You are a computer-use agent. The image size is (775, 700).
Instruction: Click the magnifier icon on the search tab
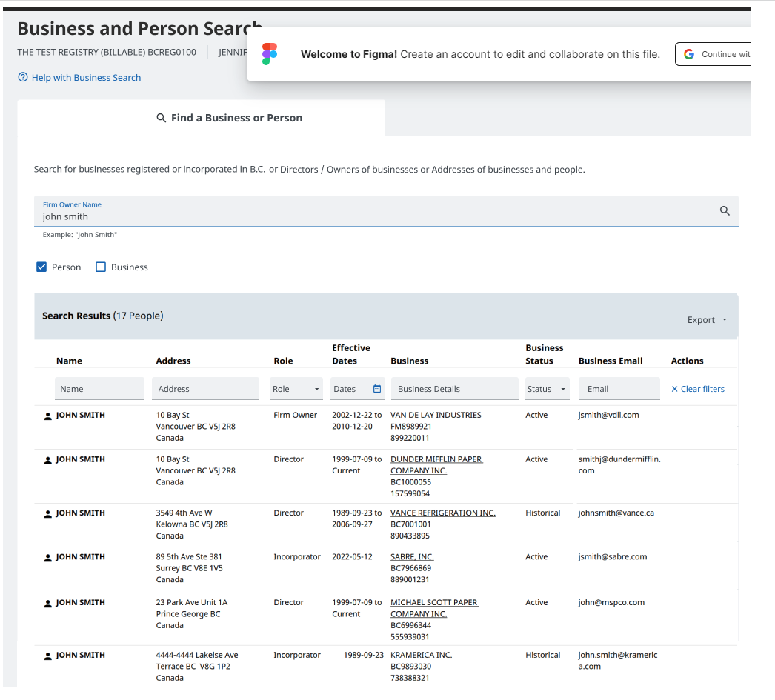pos(161,117)
